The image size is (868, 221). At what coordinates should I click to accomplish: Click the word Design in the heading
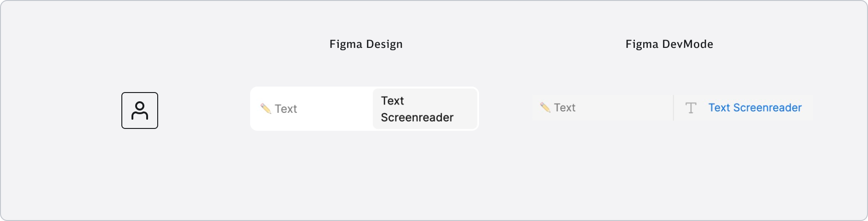pyautogui.click(x=384, y=44)
